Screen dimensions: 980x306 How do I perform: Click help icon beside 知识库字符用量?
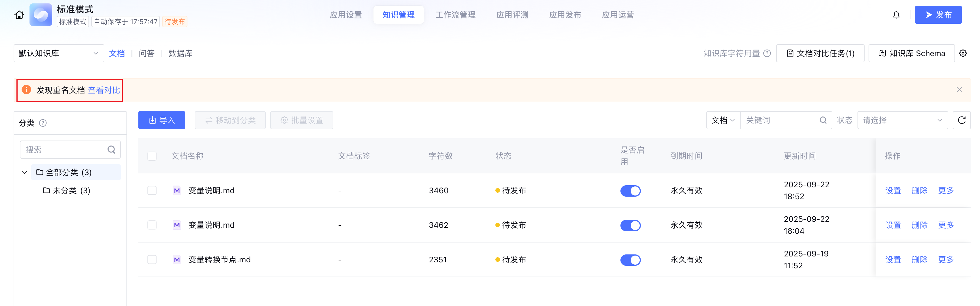click(767, 53)
